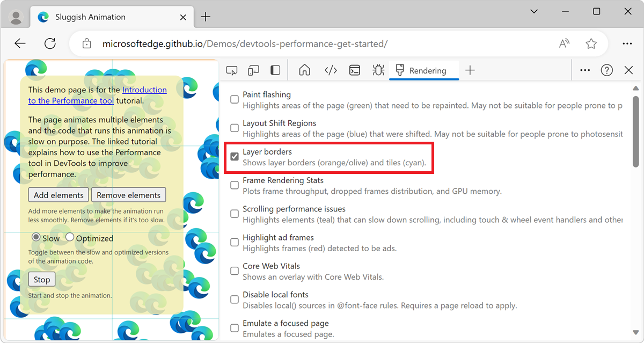Image resolution: width=644 pixels, height=343 pixels.
Task: Open More tools plus menu in DevTools
Action: 470,70
